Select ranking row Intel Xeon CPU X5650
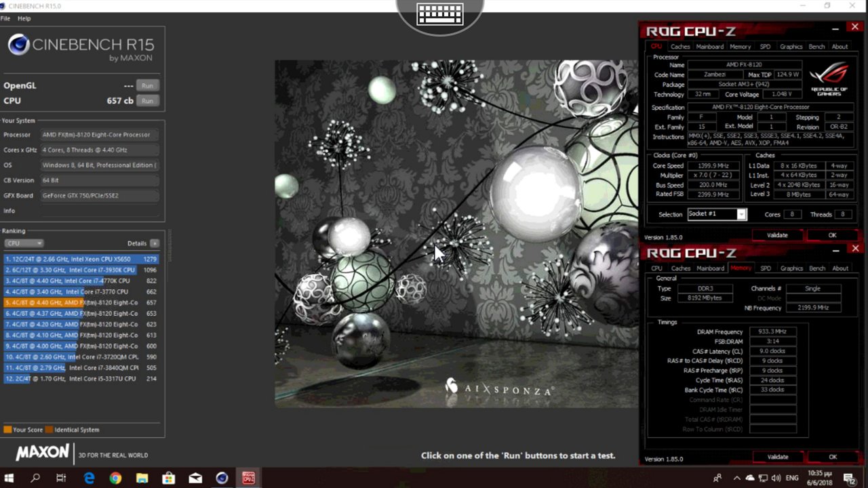Viewport: 868px width, 488px height. tap(81, 259)
